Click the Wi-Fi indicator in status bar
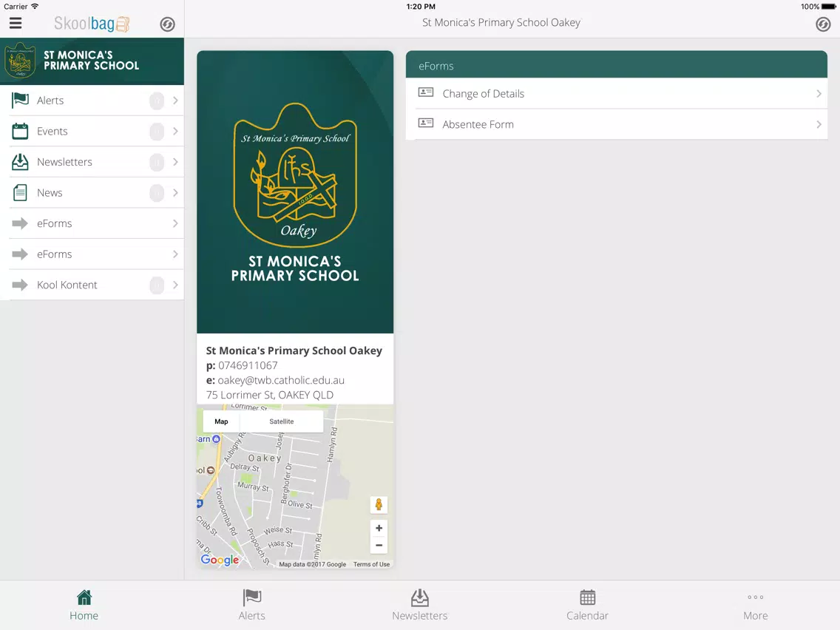 (35, 7)
